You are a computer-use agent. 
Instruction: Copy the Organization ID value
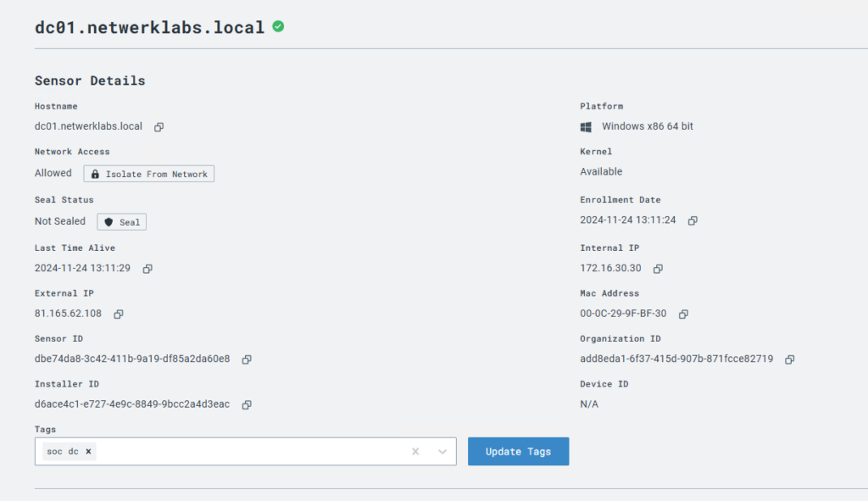click(790, 359)
